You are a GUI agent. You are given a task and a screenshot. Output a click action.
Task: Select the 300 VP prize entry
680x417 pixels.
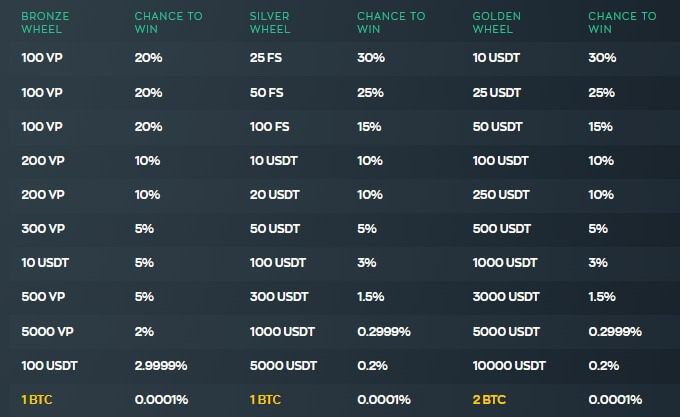(42, 228)
